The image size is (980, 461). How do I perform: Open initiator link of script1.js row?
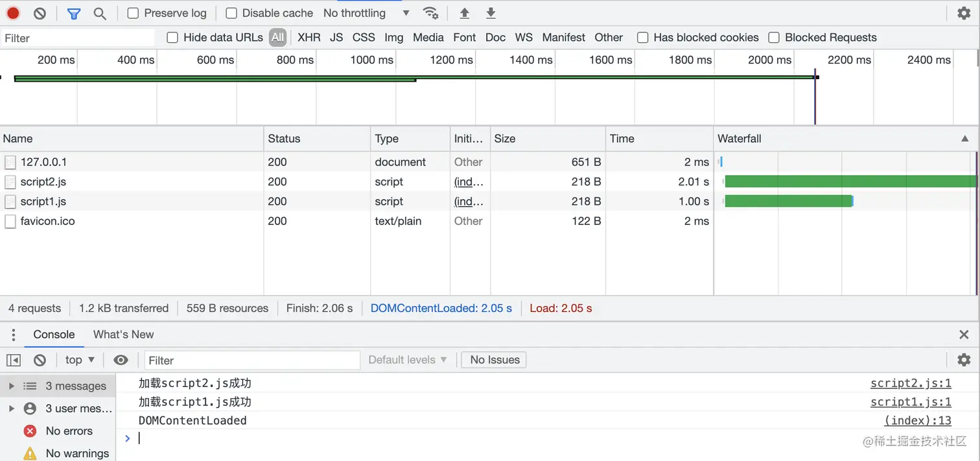(469, 202)
